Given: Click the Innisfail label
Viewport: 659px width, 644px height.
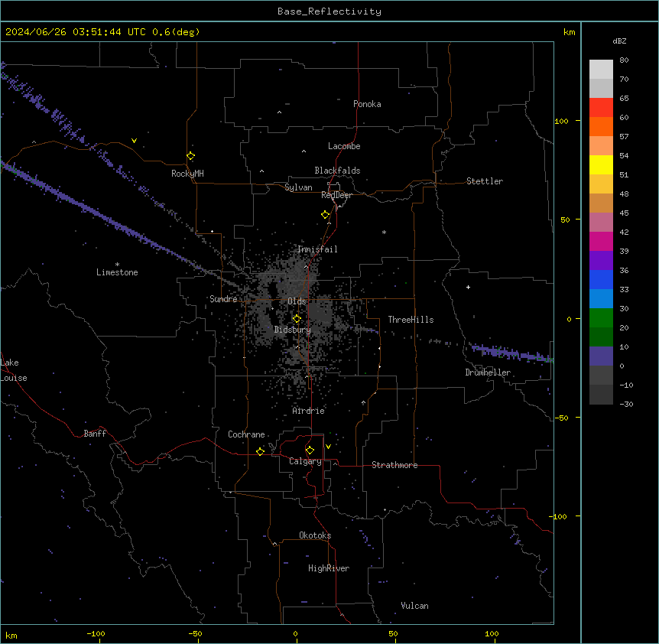Looking at the screenshot, I should 317,249.
